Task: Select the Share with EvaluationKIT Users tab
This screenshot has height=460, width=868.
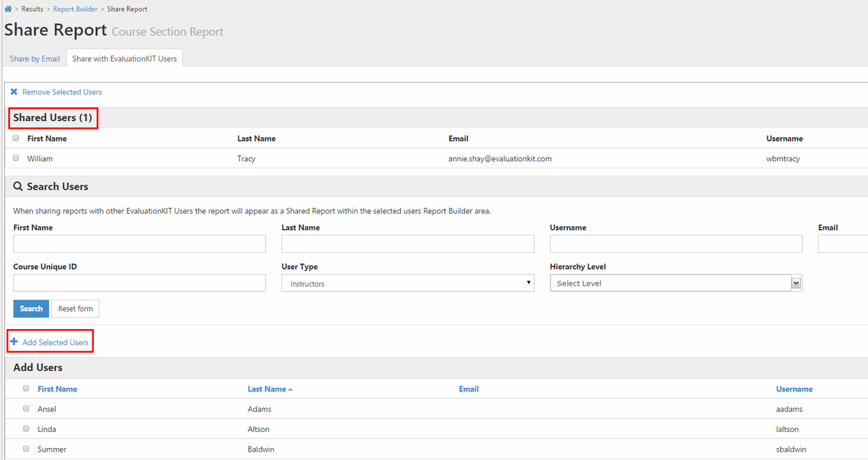Action: coord(124,59)
